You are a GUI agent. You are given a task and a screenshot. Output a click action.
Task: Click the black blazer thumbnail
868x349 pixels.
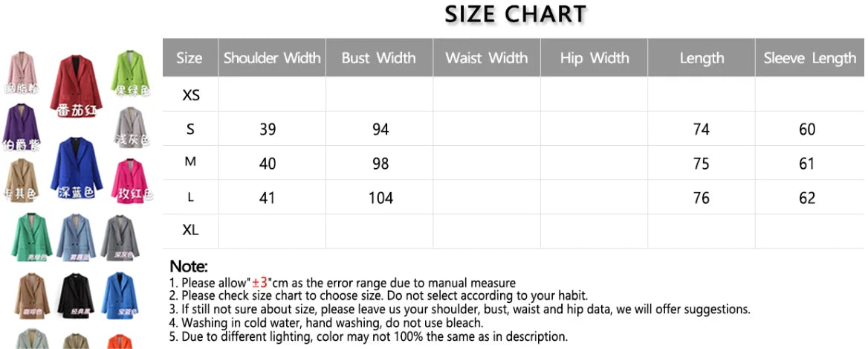pos(75,294)
